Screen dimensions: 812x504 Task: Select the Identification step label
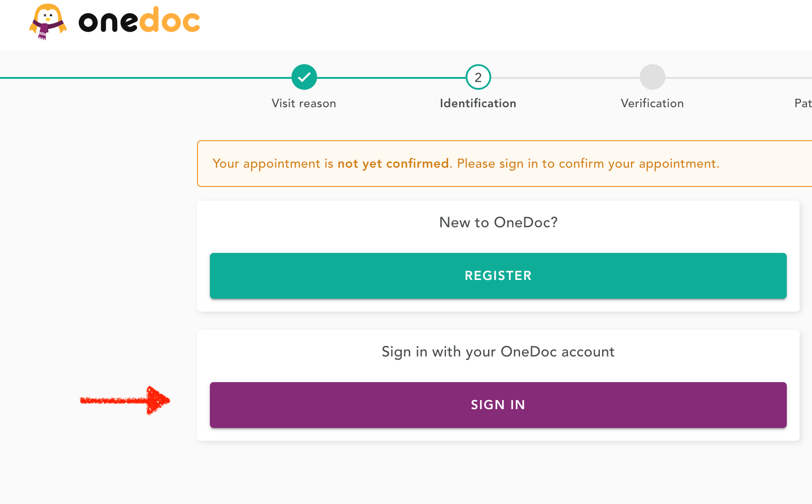(x=478, y=104)
